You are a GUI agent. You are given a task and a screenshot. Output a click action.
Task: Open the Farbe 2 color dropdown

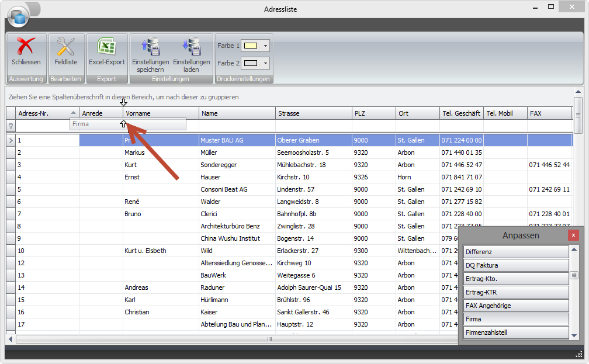point(266,63)
